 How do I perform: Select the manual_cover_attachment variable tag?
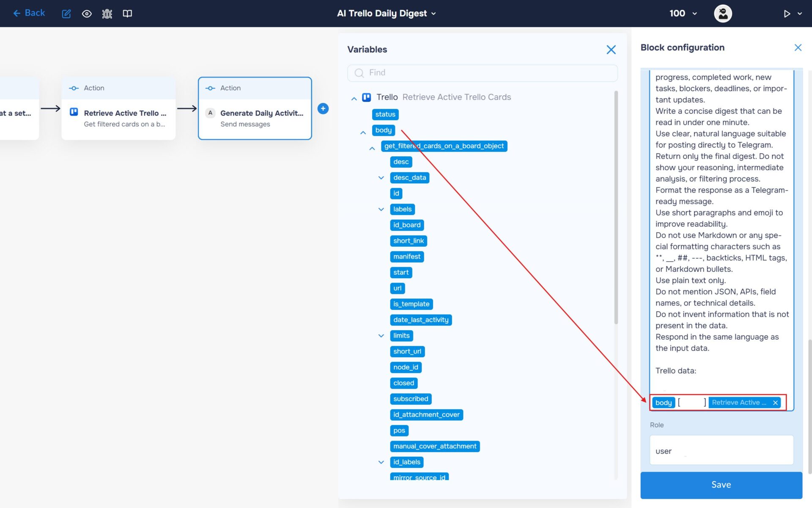435,446
